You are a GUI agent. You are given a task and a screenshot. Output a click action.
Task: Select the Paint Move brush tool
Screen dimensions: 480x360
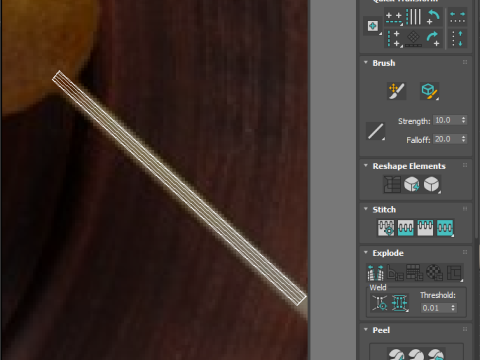[396, 91]
